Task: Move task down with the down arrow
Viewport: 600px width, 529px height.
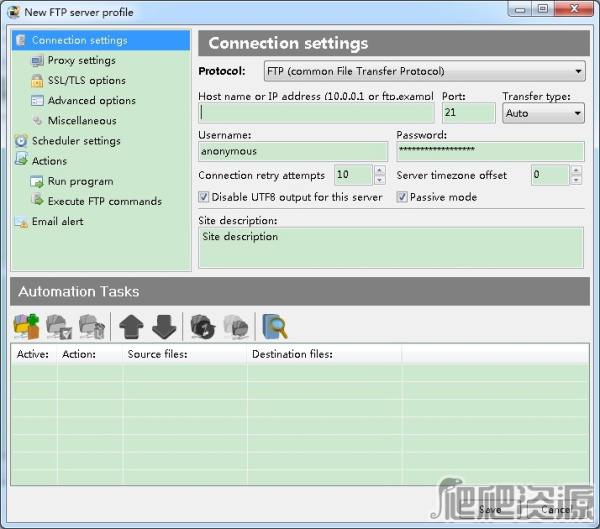Action: coord(164,326)
